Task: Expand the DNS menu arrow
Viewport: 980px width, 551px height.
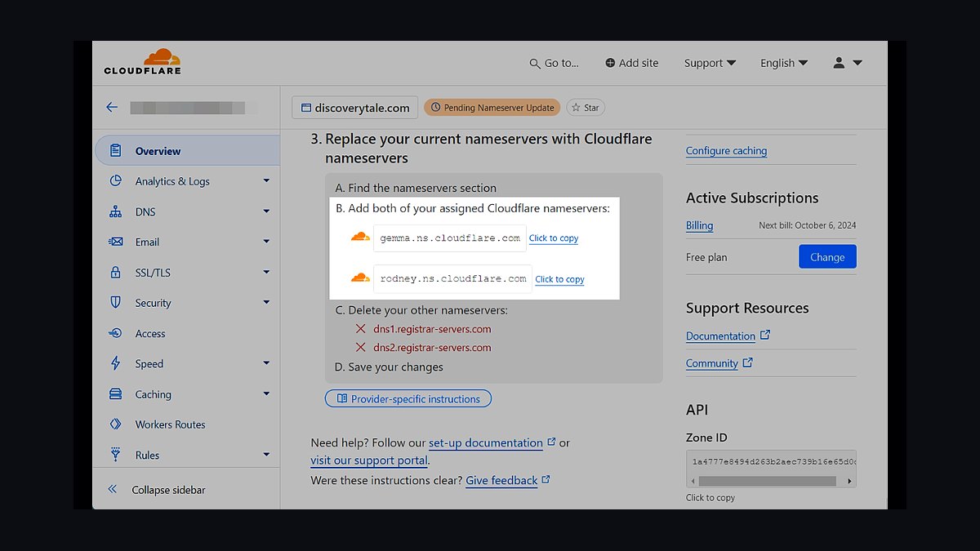Action: tap(266, 211)
